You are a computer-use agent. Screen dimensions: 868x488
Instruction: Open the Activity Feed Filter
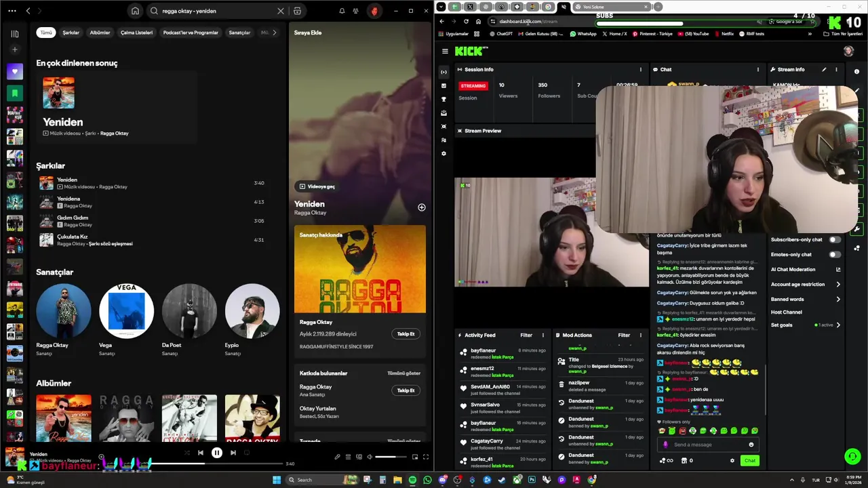pyautogui.click(x=526, y=335)
